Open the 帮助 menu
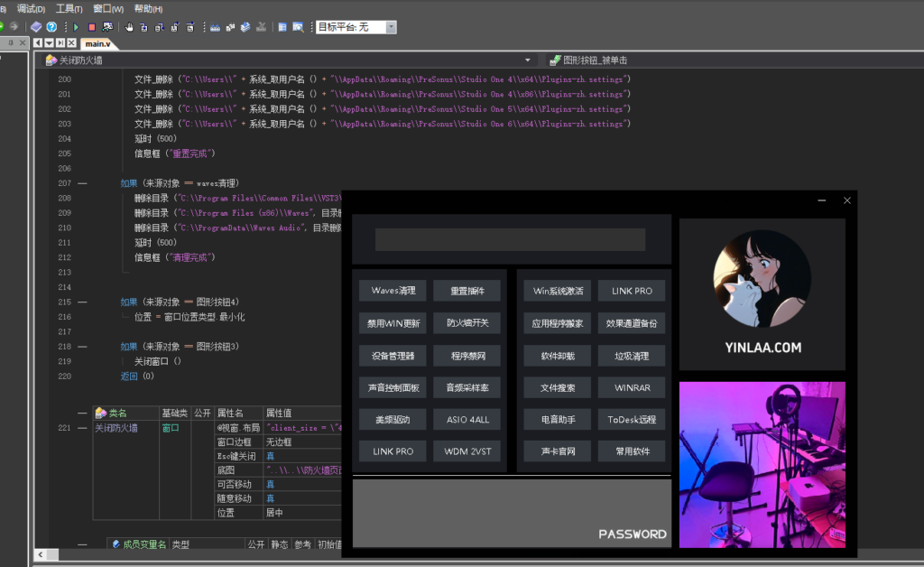924x567 pixels. click(148, 8)
